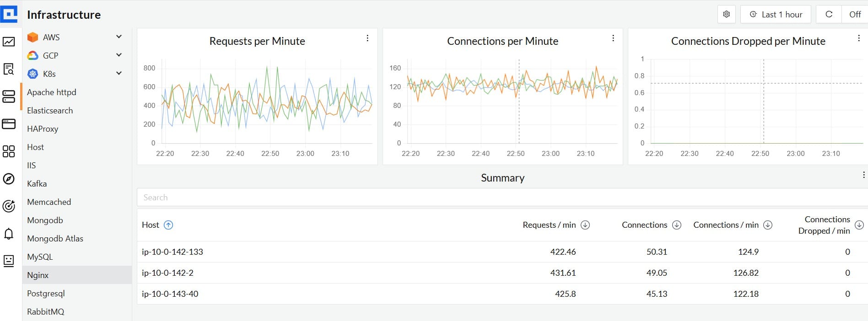Click the Infrastructure page title

(64, 15)
